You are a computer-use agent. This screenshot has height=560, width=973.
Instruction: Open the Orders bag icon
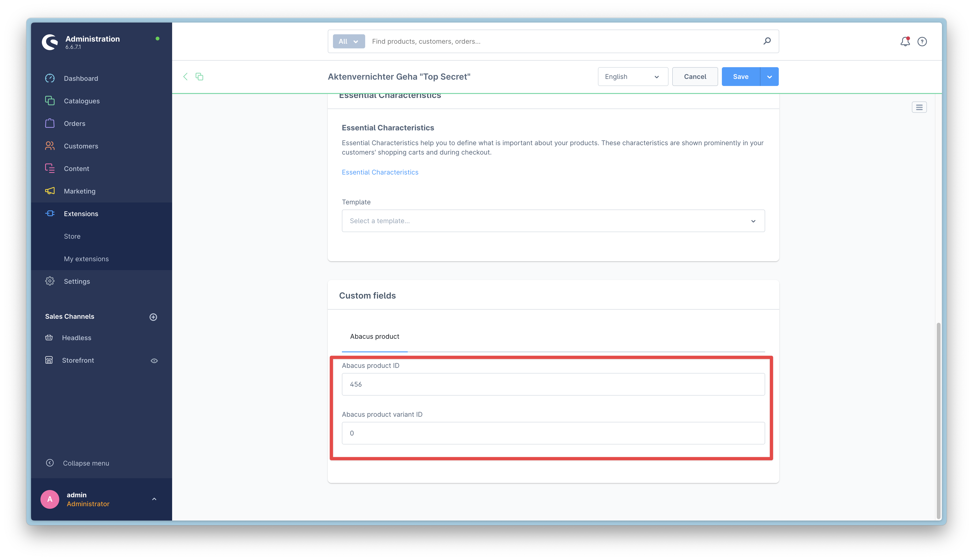point(50,123)
